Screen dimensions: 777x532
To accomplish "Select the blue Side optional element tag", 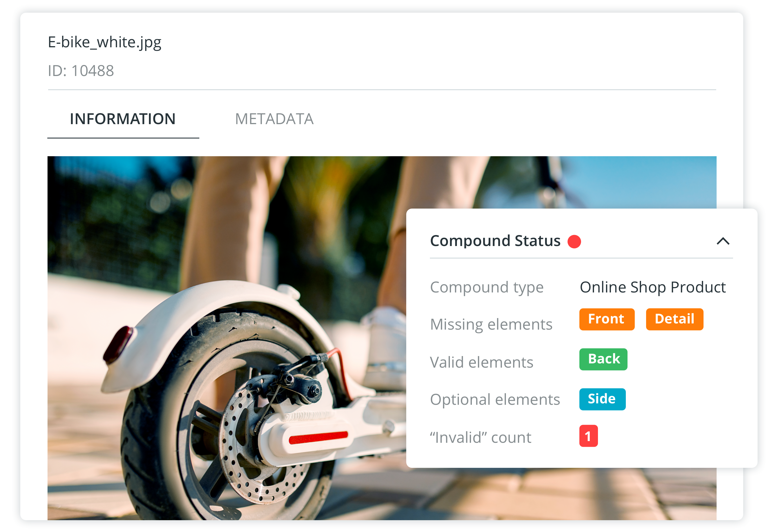I will click(x=602, y=399).
